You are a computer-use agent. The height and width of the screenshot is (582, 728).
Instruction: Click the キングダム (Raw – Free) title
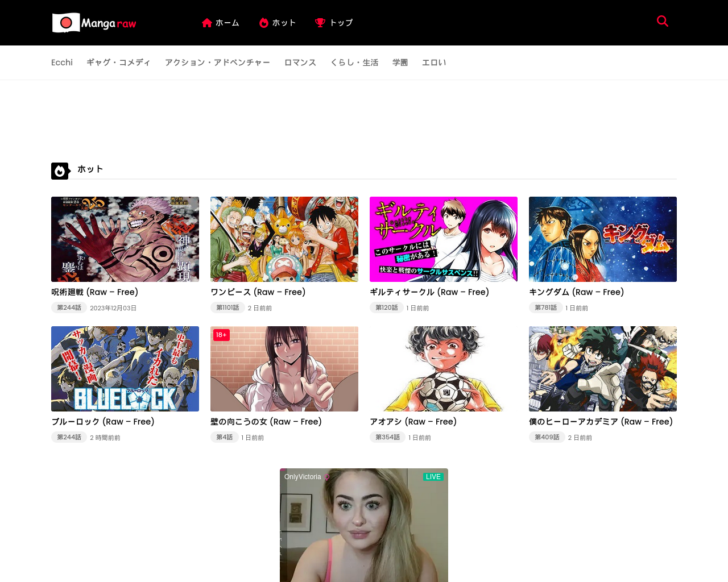coord(577,292)
